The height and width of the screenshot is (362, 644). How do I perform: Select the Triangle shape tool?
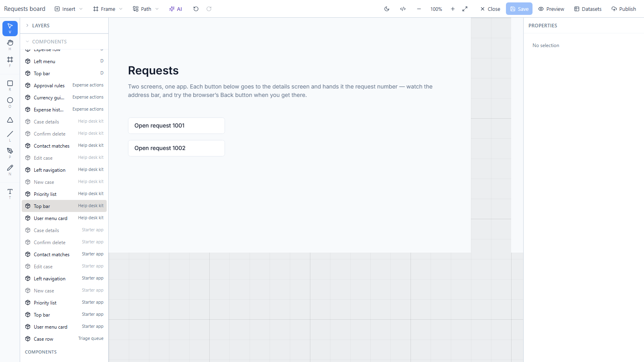[10, 120]
